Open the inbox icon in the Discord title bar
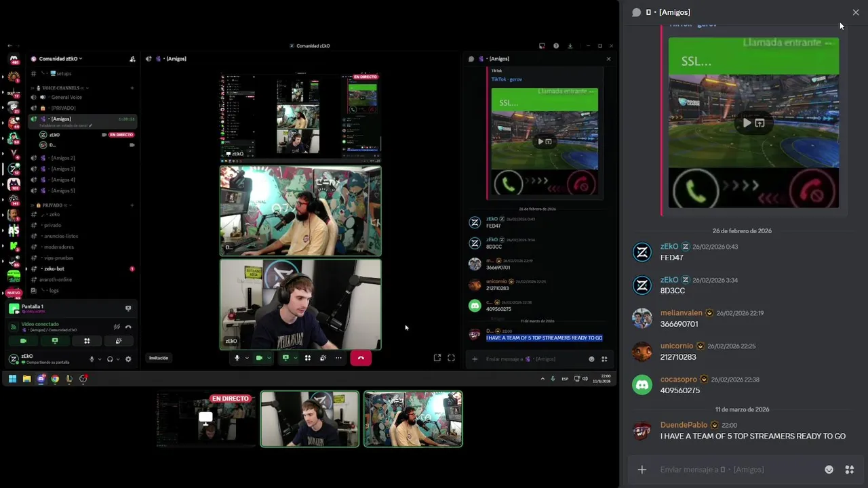This screenshot has height=488, width=868. tap(542, 46)
